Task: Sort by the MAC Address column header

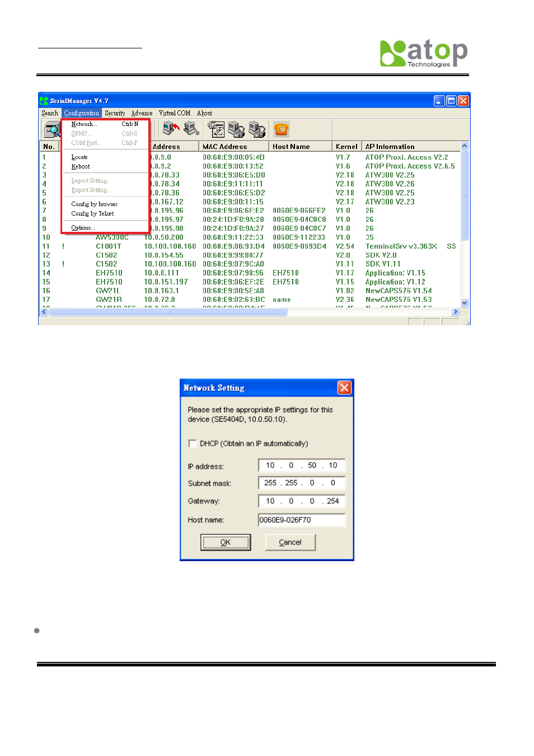Action: [x=233, y=147]
